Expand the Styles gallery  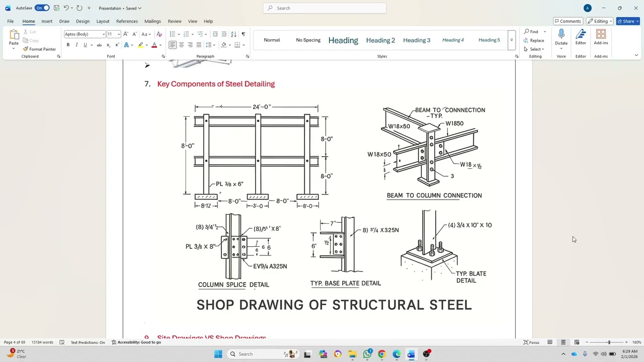511,40
